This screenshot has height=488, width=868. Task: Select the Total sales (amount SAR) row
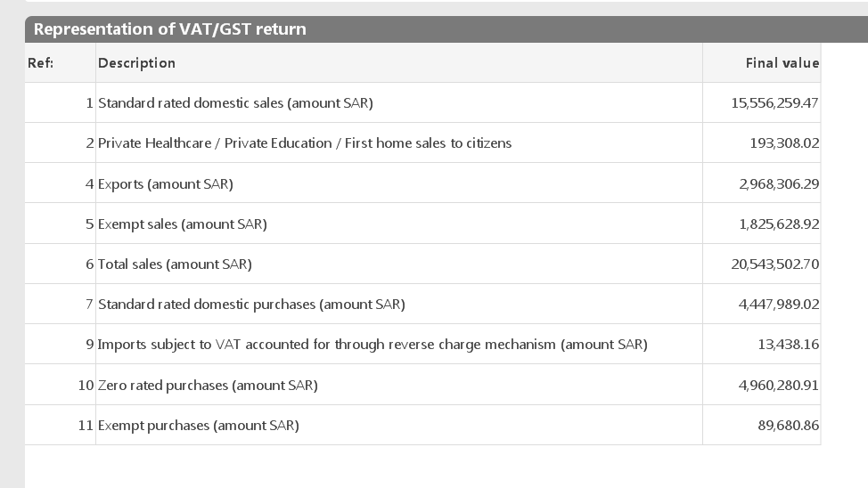coord(175,264)
